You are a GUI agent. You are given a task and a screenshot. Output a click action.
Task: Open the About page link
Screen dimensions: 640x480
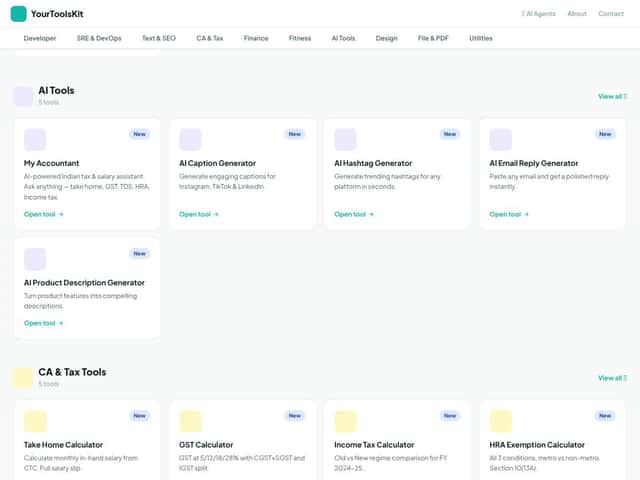[x=577, y=13]
